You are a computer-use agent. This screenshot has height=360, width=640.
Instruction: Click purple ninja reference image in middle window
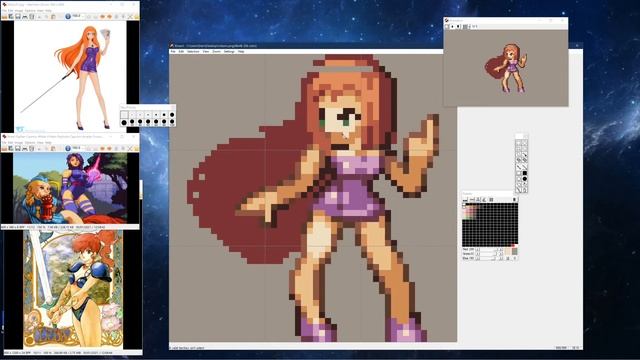(x=70, y=188)
